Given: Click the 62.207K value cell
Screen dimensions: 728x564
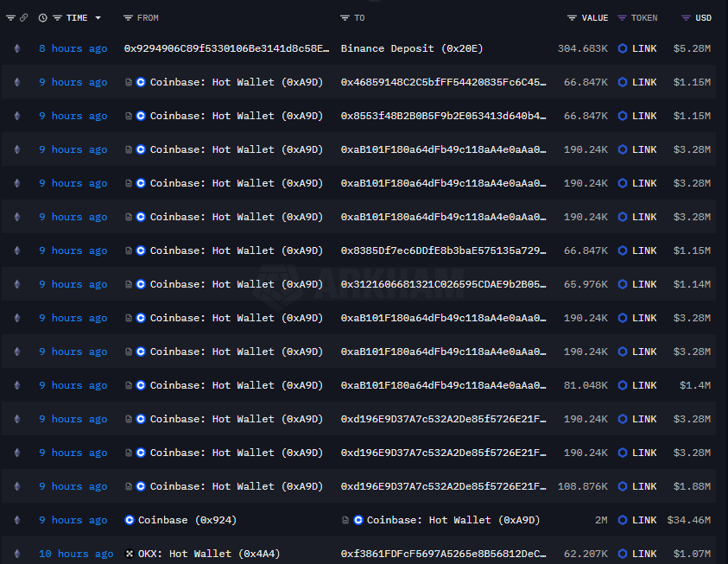Looking at the screenshot, I should pos(586,554).
